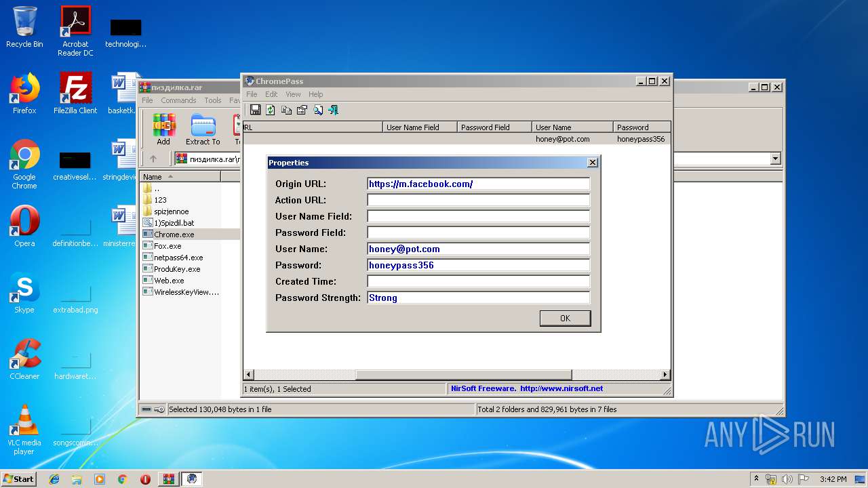Sort by Password column header
Image resolution: width=868 pixels, height=488 pixels.
tap(642, 127)
